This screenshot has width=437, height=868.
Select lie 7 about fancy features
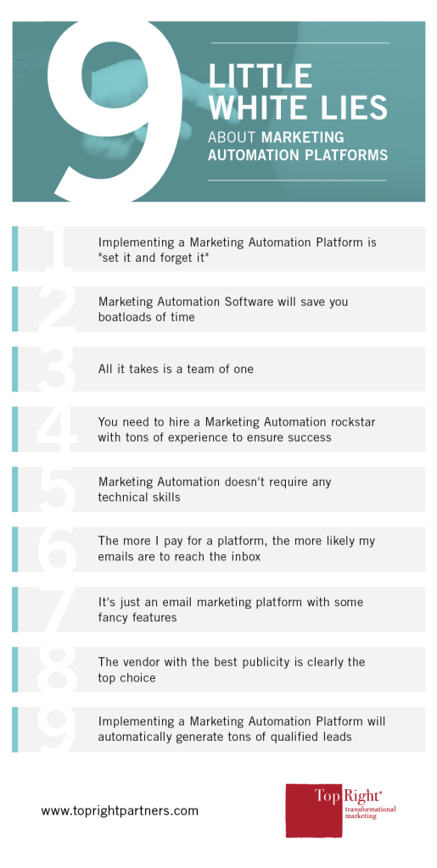click(x=231, y=609)
